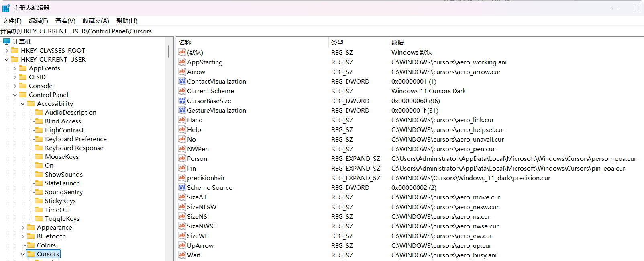
Task: Select the HighContrast key
Action: [64, 130]
